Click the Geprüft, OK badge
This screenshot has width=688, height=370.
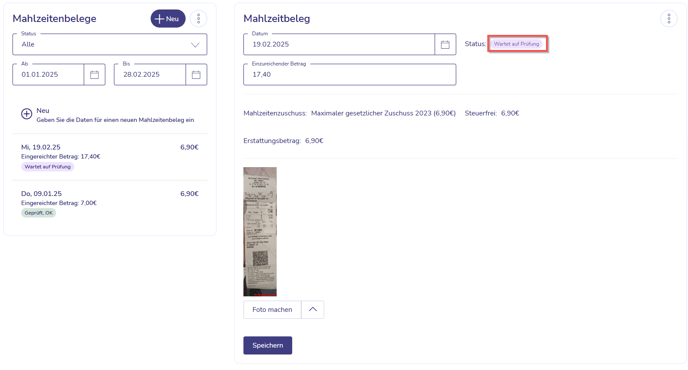click(x=39, y=213)
